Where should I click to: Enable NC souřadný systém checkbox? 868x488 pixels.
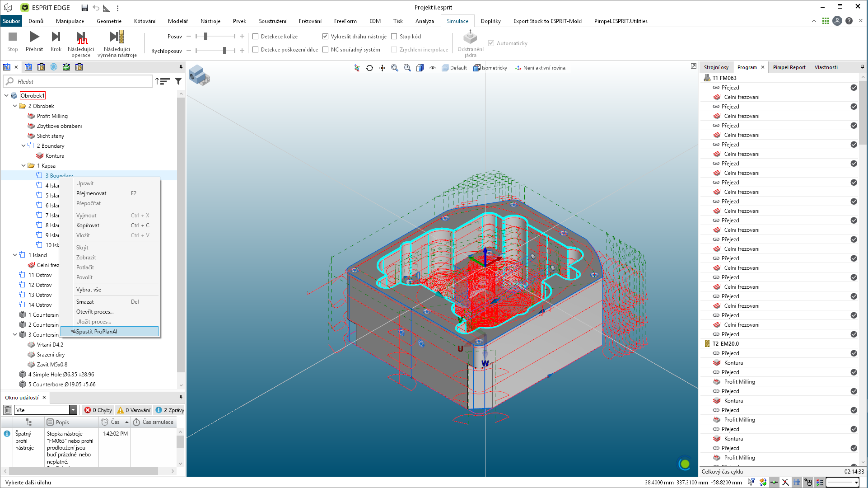(325, 50)
